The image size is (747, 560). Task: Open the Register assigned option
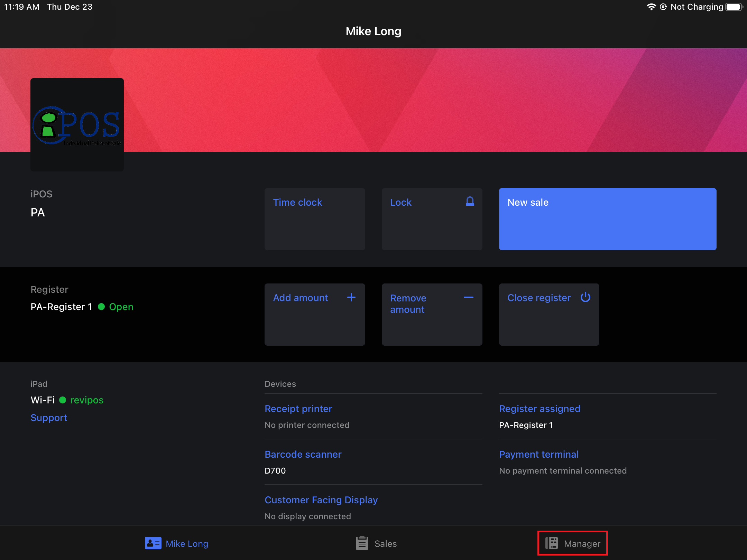(539, 409)
